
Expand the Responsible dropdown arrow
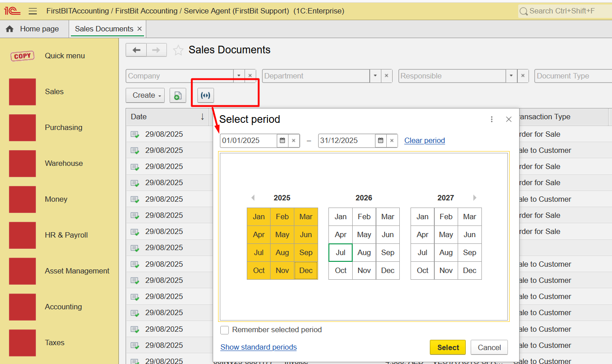pos(512,76)
